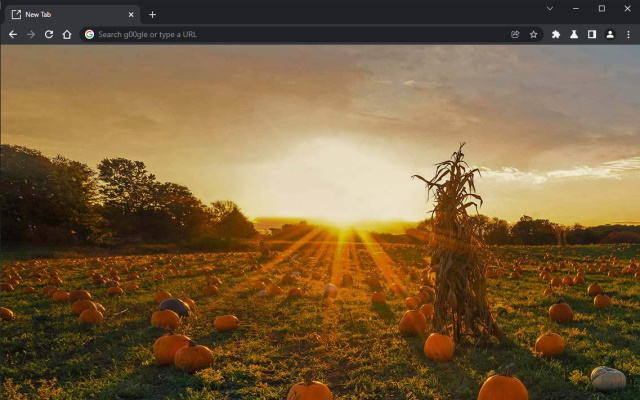Open the tab search chevron
This screenshot has width=640, height=400.
point(550,9)
